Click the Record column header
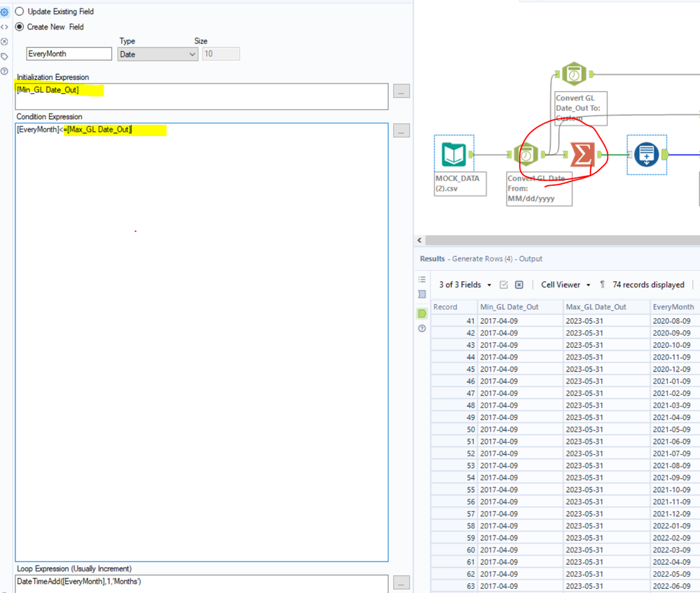This screenshot has height=593, width=700. [453, 307]
